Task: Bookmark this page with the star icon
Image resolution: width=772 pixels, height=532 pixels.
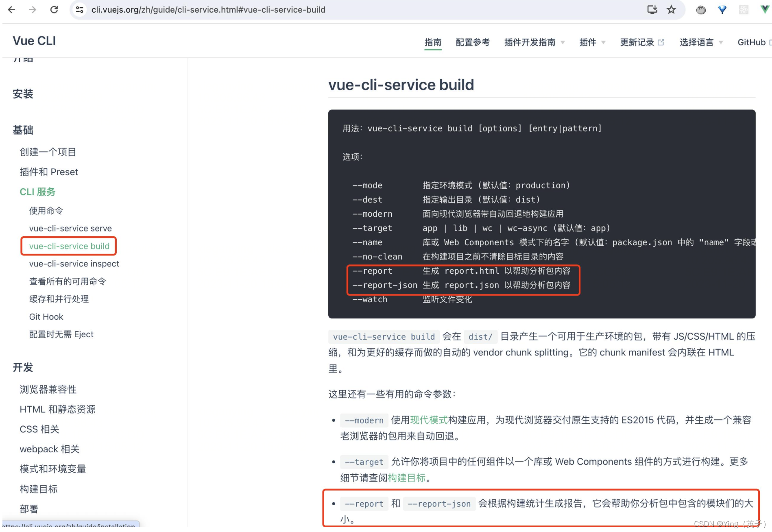Action: (x=671, y=9)
